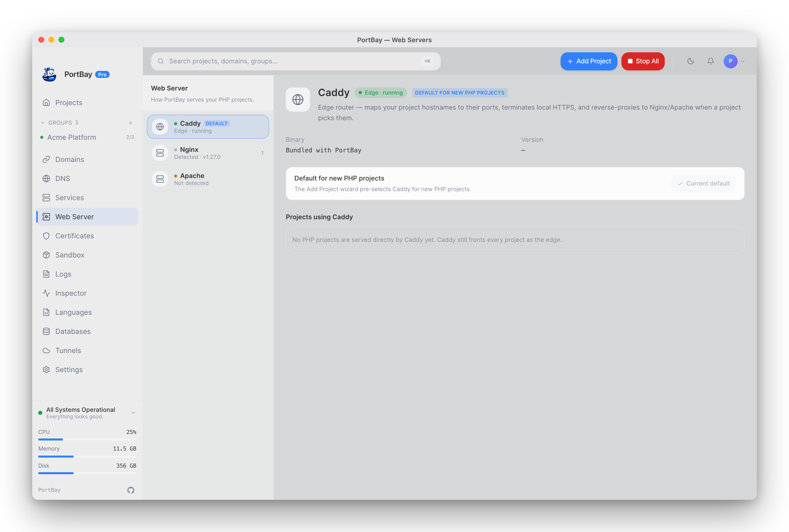Open the Tunnels section label

(x=68, y=350)
